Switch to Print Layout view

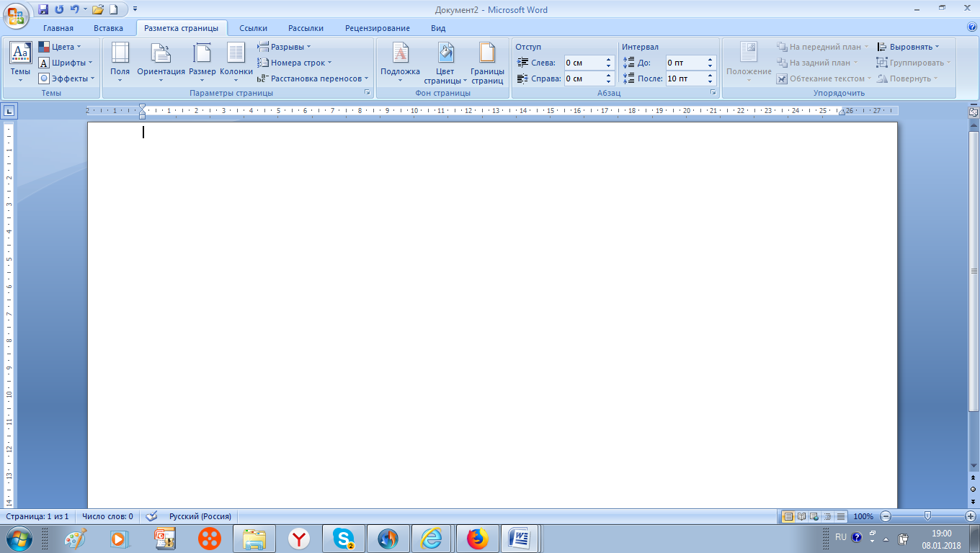(788, 516)
